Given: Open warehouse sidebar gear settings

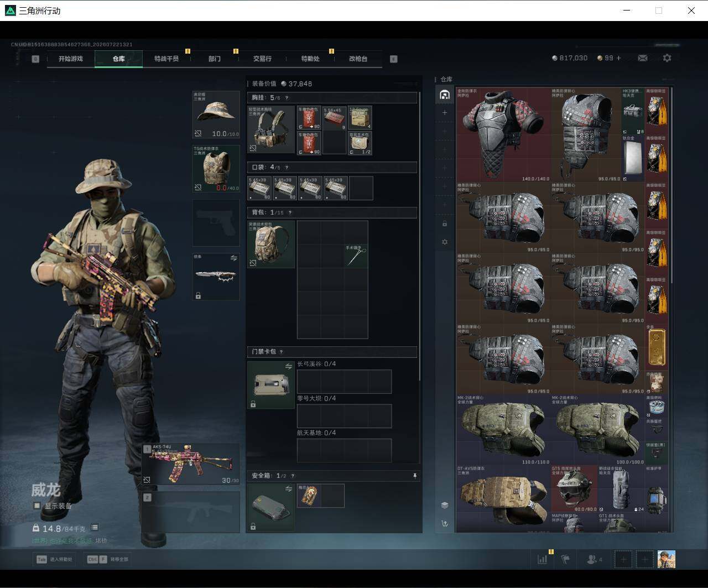Looking at the screenshot, I should click(445, 242).
